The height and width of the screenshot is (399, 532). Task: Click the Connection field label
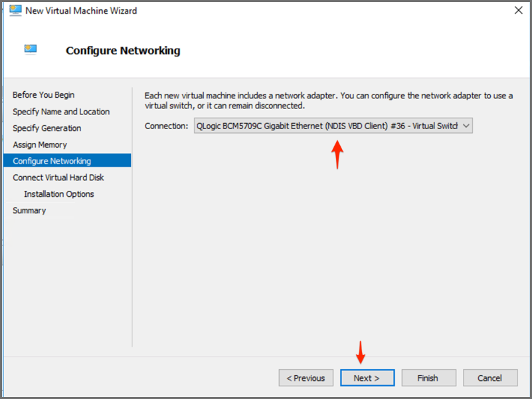click(166, 126)
